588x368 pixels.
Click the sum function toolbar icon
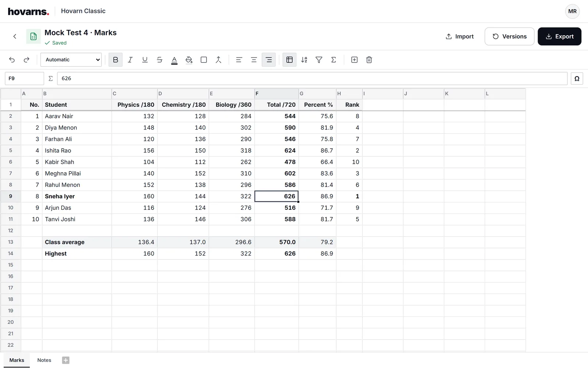click(333, 60)
